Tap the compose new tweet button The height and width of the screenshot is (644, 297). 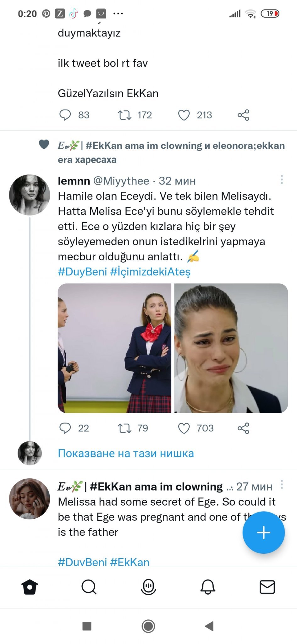click(263, 532)
